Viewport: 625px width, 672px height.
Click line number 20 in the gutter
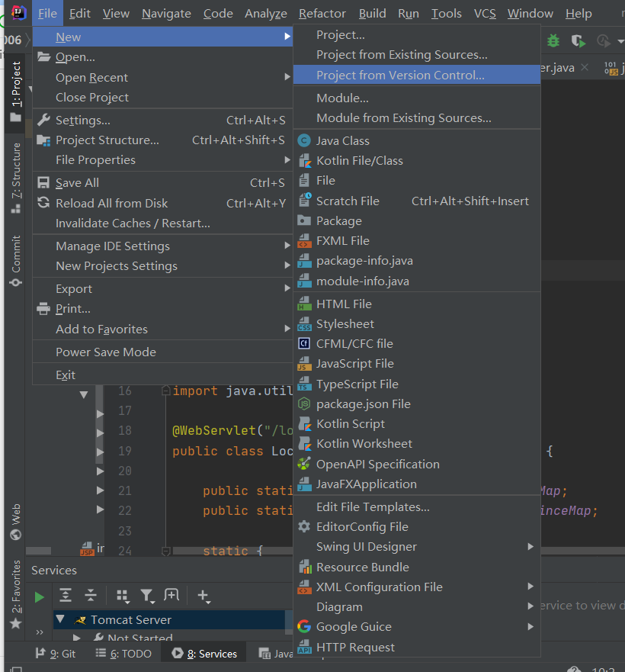tap(125, 471)
